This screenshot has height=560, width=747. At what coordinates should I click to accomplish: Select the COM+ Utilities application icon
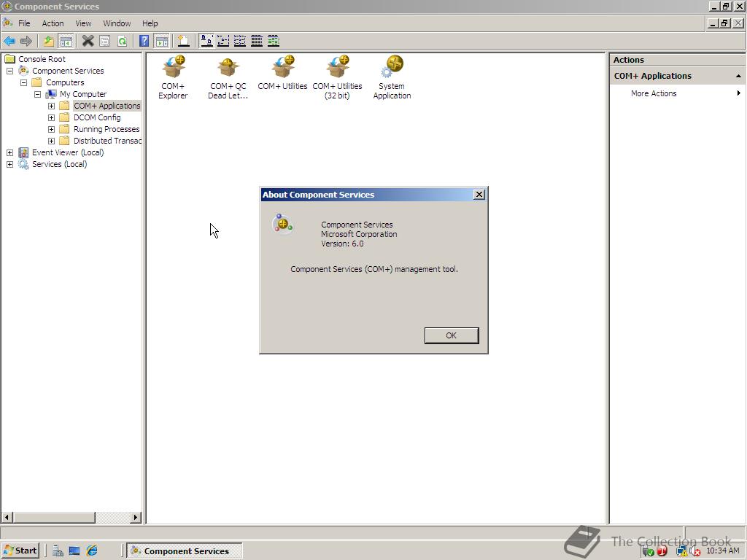click(x=282, y=73)
